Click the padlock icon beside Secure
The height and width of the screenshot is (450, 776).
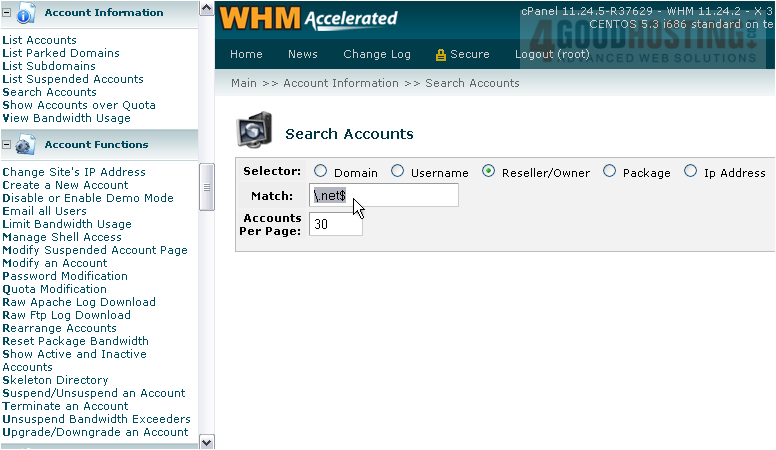[440, 55]
